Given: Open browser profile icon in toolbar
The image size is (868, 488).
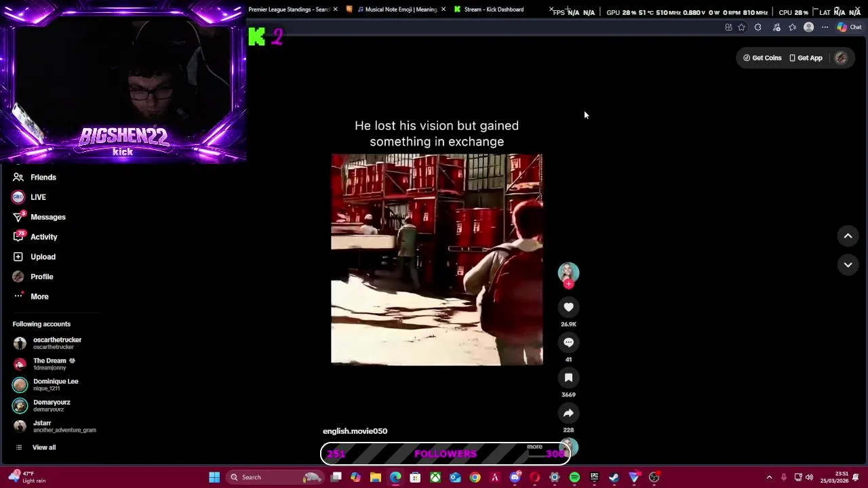Looking at the screenshot, I should [x=808, y=27].
